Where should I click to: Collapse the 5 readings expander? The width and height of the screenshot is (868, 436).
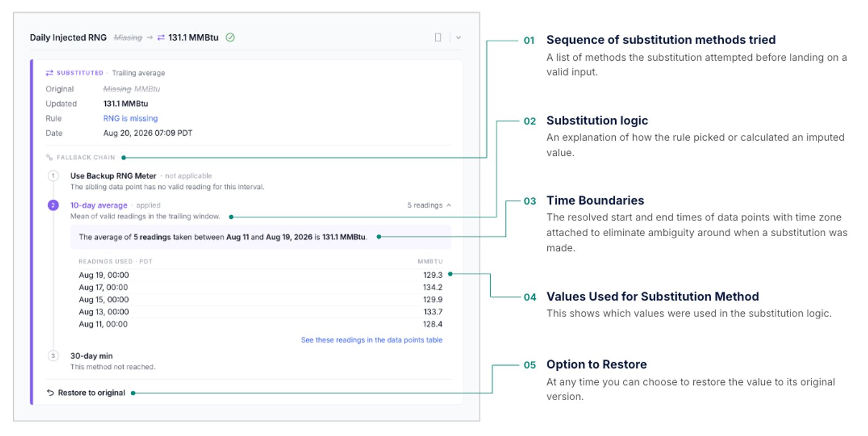tap(429, 205)
